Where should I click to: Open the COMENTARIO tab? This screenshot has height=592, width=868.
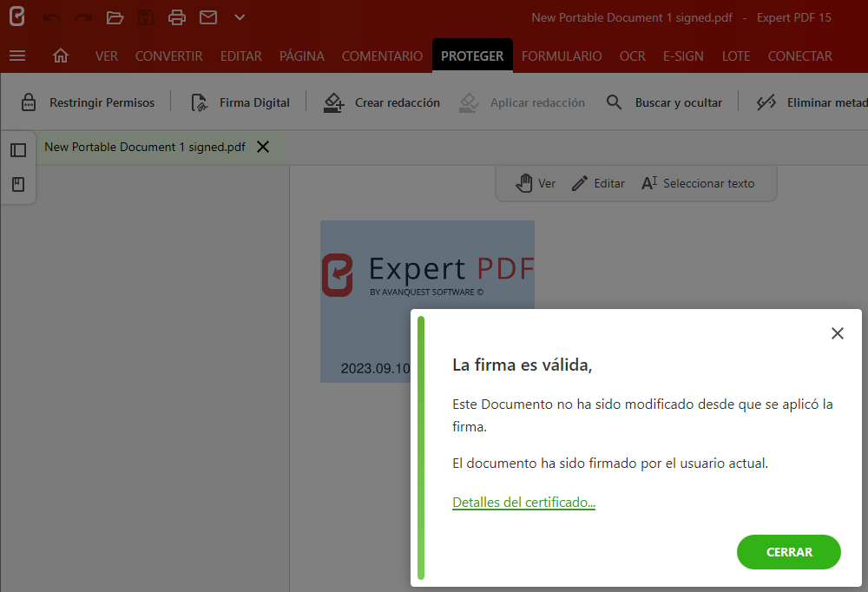pyautogui.click(x=382, y=56)
